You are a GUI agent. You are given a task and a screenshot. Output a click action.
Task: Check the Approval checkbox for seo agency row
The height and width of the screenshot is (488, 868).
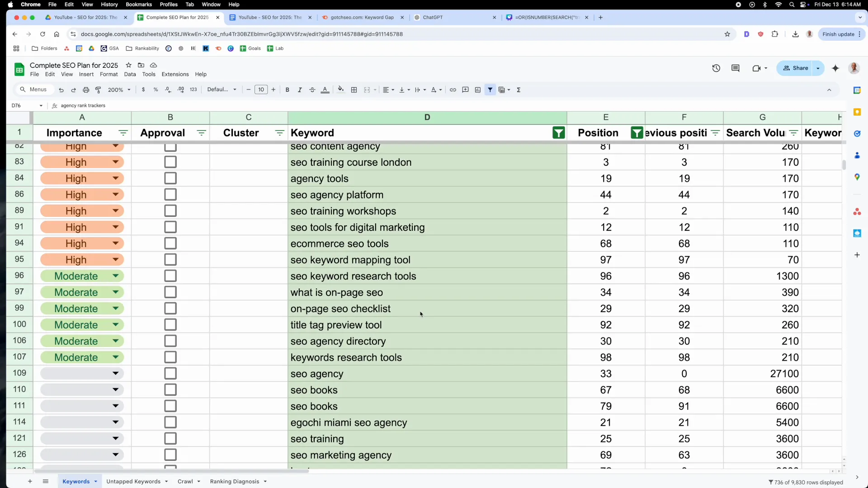170,374
